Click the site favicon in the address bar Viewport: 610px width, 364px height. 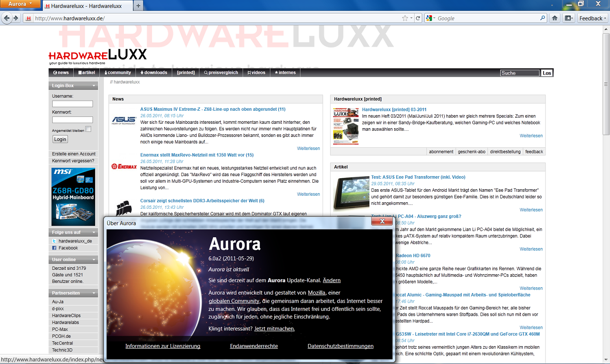(x=28, y=18)
